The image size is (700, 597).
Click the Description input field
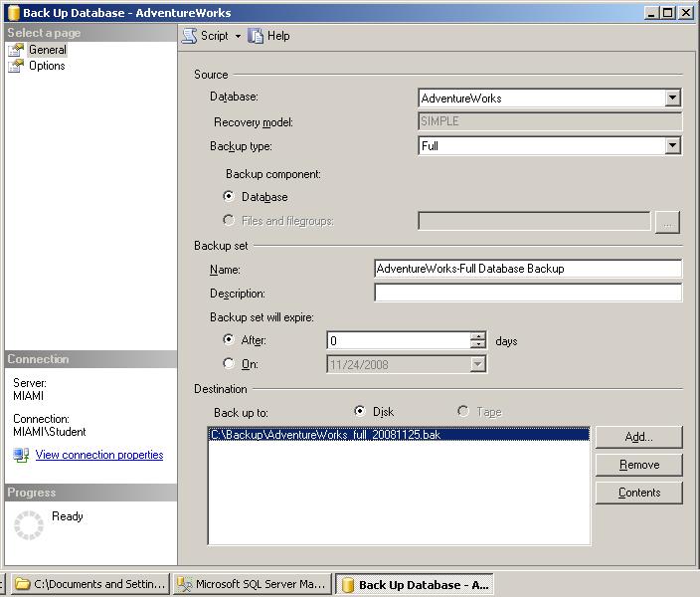[528, 293]
